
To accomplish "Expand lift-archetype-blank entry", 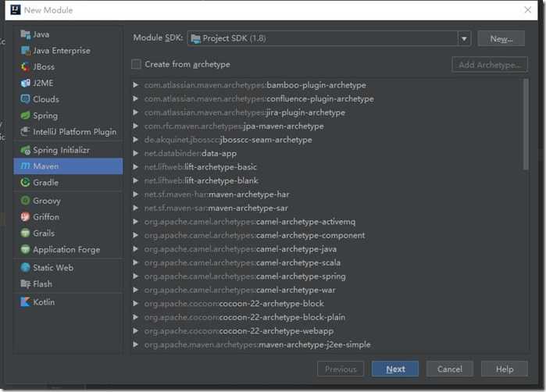I will click(135, 180).
